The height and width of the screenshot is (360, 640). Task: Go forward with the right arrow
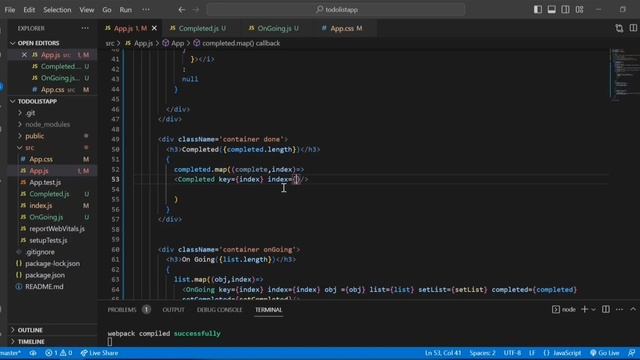point(196,9)
